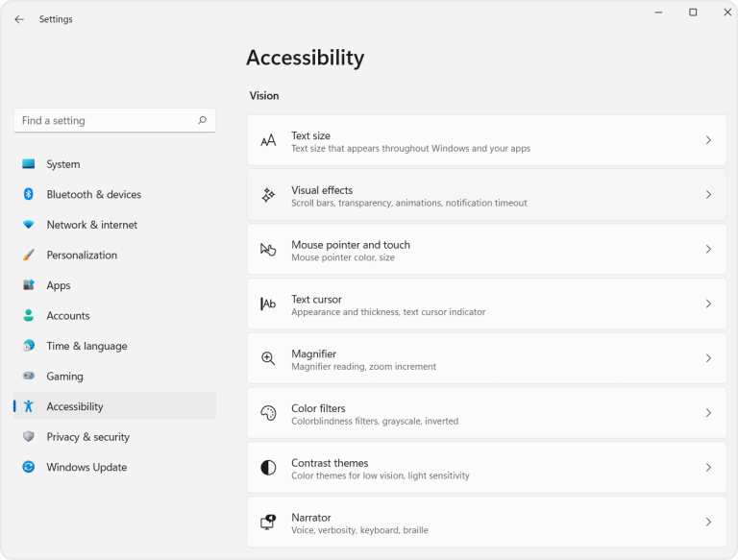Select Accessibility label in the sidebar
738x560 pixels.
coord(75,406)
